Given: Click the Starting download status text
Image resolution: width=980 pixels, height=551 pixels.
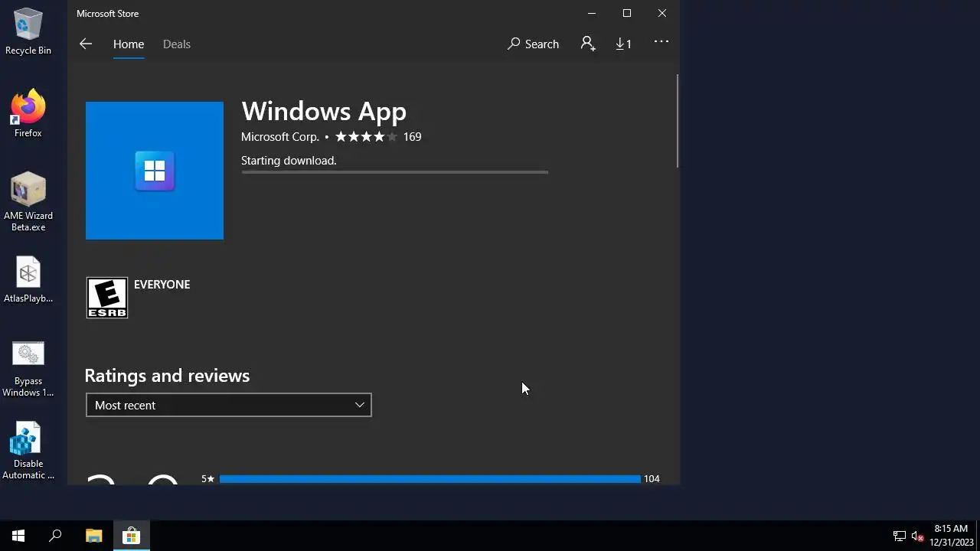Looking at the screenshot, I should (289, 160).
